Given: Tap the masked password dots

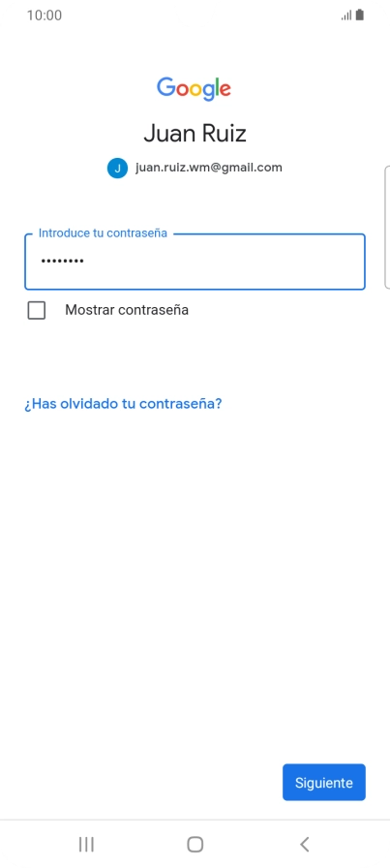Looking at the screenshot, I should pyautogui.click(x=62, y=261).
